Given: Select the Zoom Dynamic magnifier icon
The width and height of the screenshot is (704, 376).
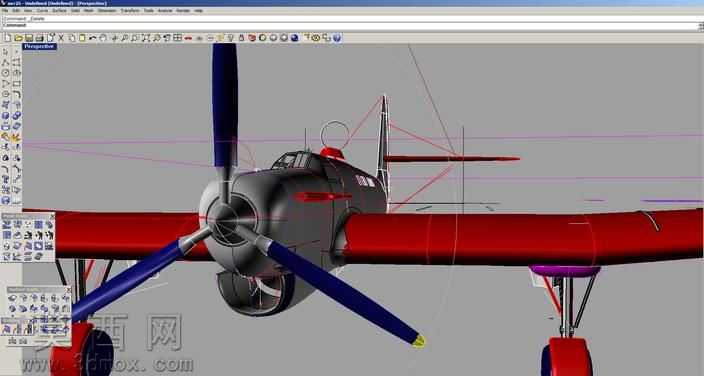Looking at the screenshot, I should [124, 38].
